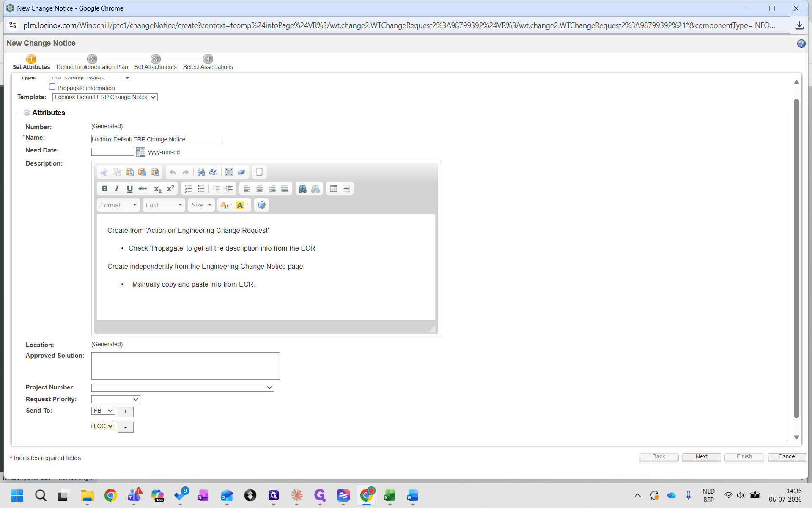The image size is (812, 508).
Task: Collapse the Attributes section
Action: (x=27, y=113)
